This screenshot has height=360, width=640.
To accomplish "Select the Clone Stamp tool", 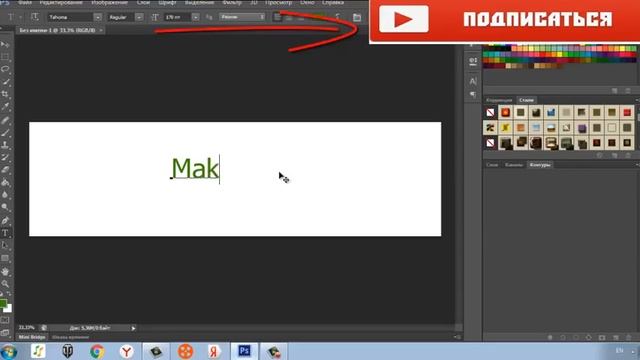I will click(x=5, y=145).
